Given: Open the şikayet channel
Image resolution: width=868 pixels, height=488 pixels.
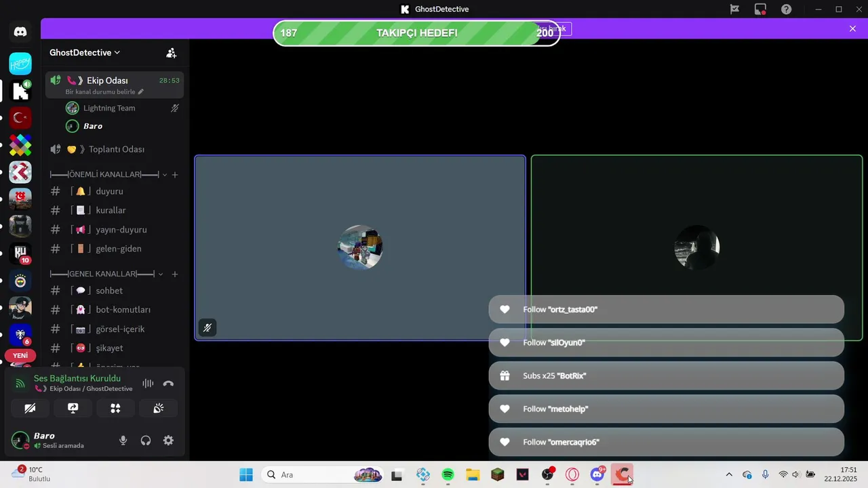Looking at the screenshot, I should [115, 348].
